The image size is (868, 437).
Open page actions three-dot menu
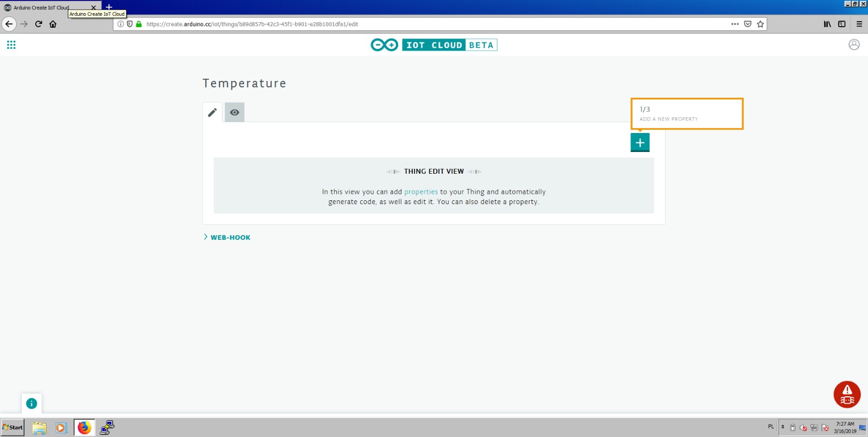click(x=735, y=24)
